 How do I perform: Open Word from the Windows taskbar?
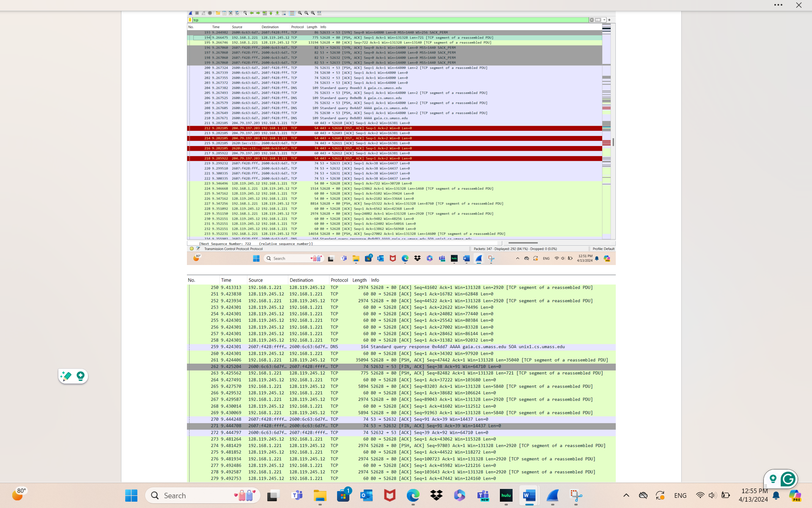click(529, 495)
